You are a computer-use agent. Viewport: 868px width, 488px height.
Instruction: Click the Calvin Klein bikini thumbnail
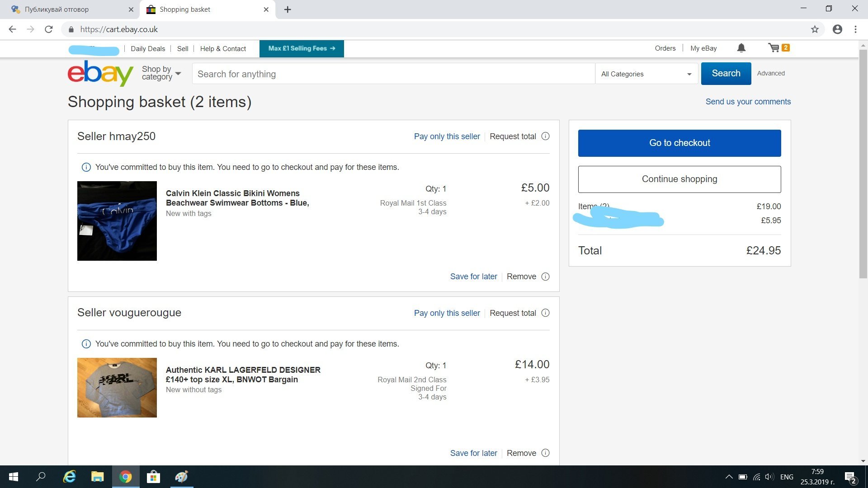point(117,221)
